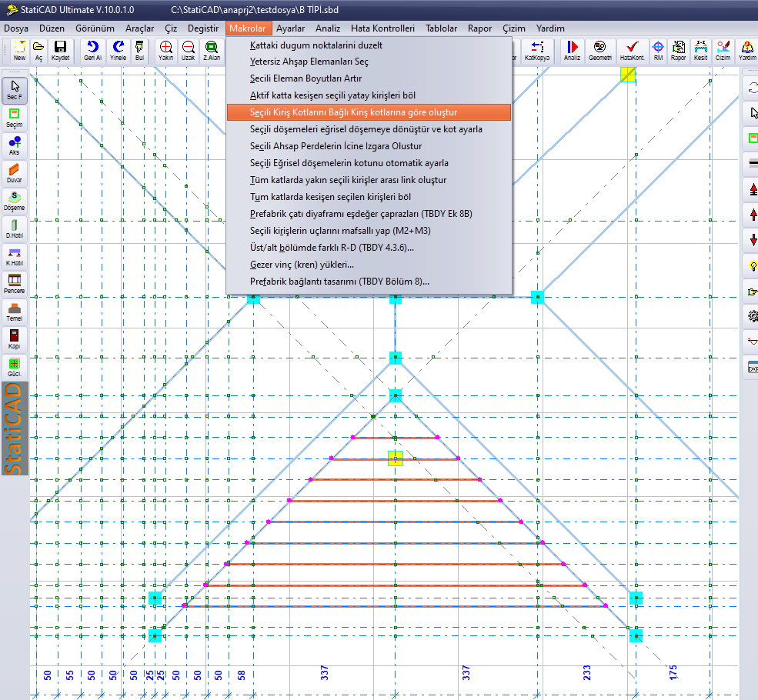758x700 pixels.
Task: Click the New file toolbar icon
Action: coord(19,51)
